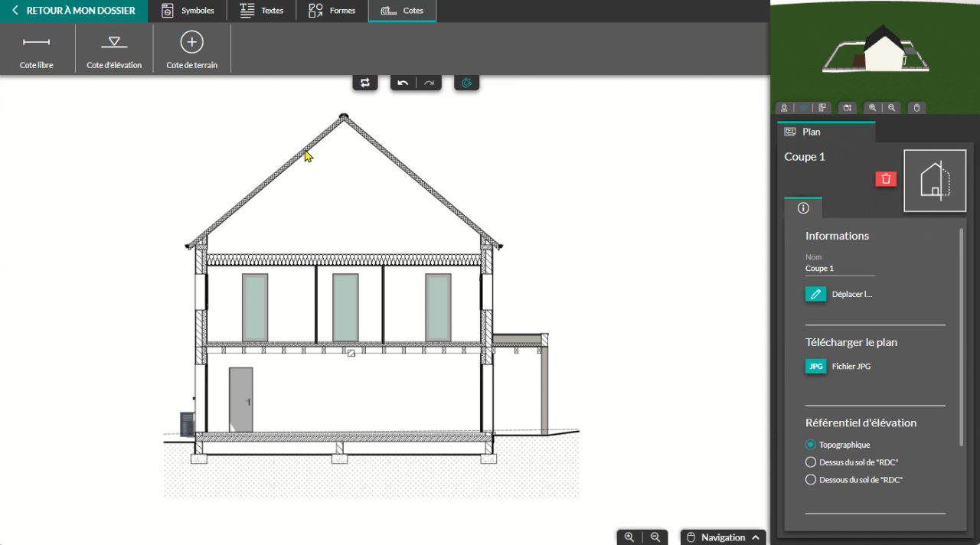Image resolution: width=980 pixels, height=545 pixels.
Task: Open the Symboles tab
Action: point(188,11)
